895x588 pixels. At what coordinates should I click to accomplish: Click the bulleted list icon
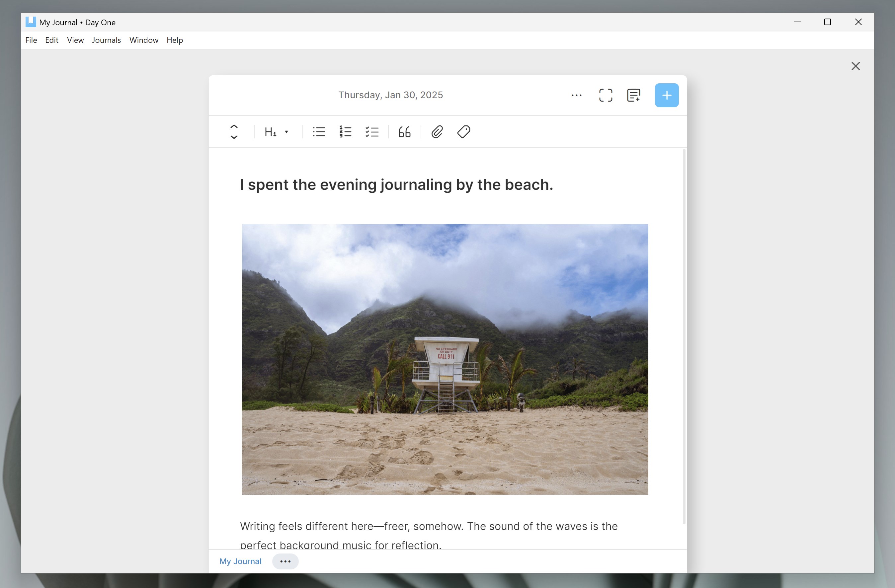point(319,132)
